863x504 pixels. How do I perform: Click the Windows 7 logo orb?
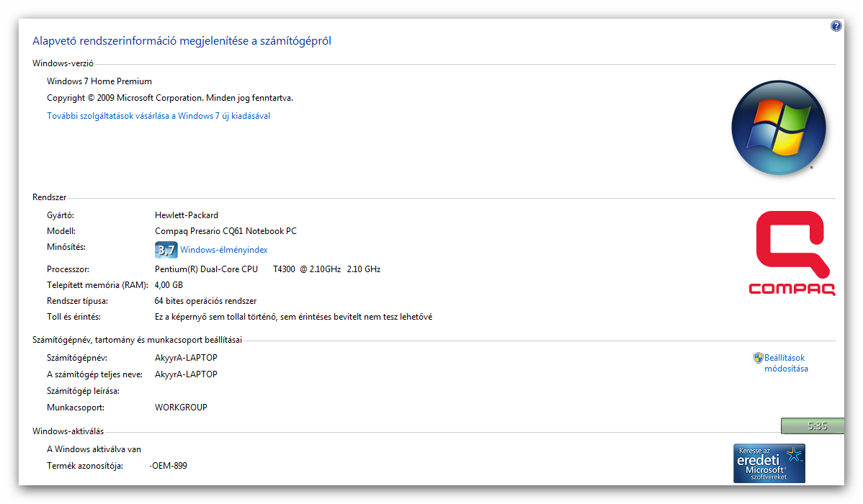click(x=778, y=127)
